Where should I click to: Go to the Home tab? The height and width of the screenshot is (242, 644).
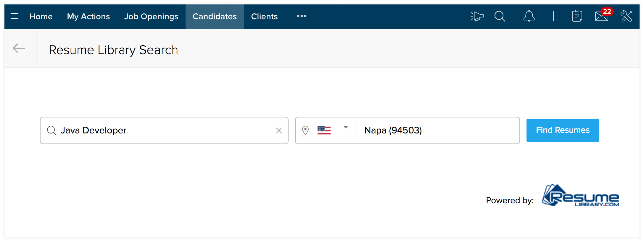[x=41, y=17]
